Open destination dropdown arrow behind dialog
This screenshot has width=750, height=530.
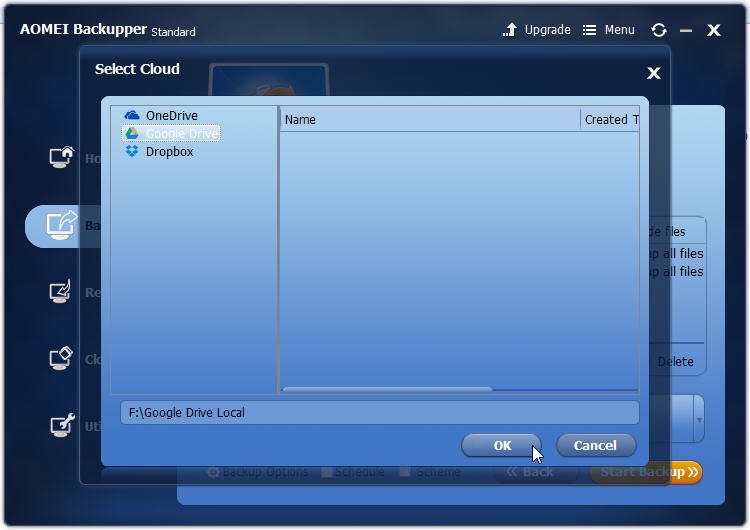tap(699, 420)
